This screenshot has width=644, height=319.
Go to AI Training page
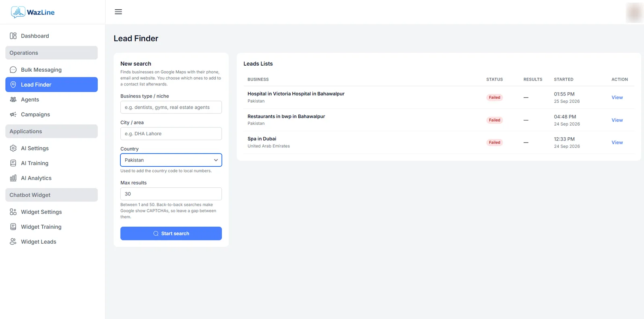(x=52, y=163)
